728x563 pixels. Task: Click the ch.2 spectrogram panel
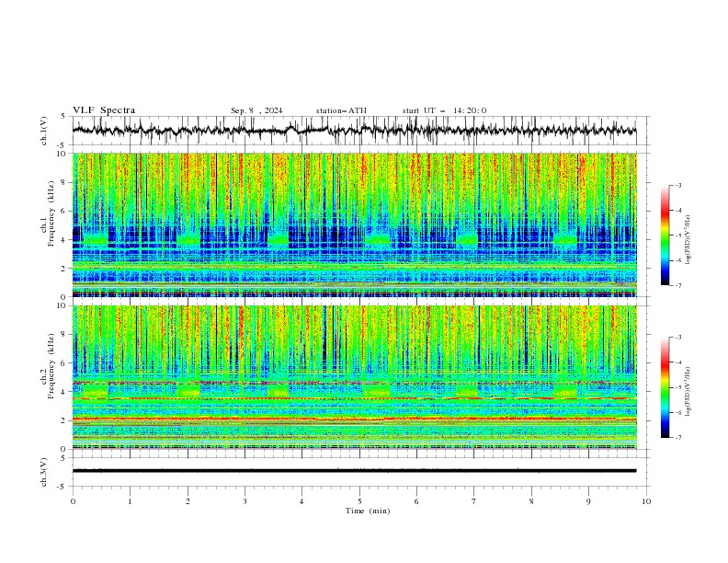361,377
